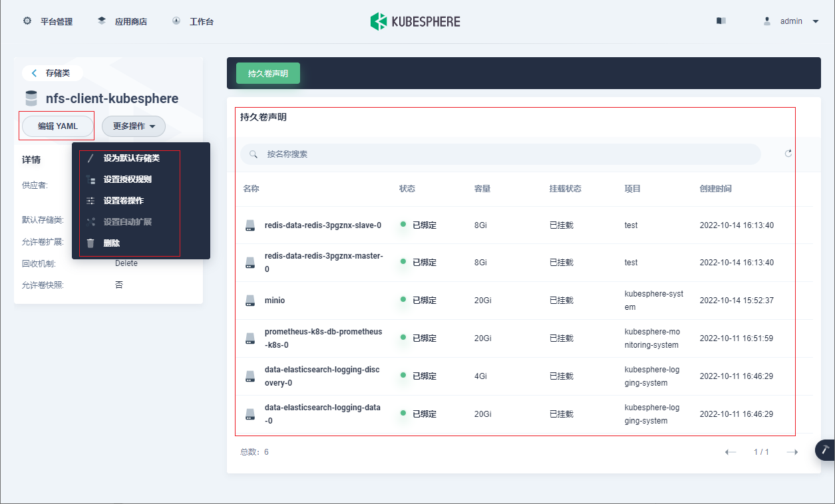
Task: Click the pen icon beside 设为默认存储类
Action: tap(90, 158)
